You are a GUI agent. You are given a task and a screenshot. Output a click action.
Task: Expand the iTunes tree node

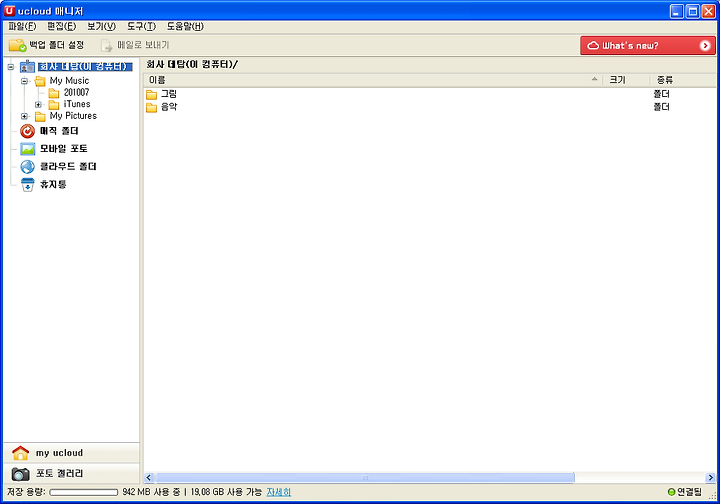click(x=38, y=105)
